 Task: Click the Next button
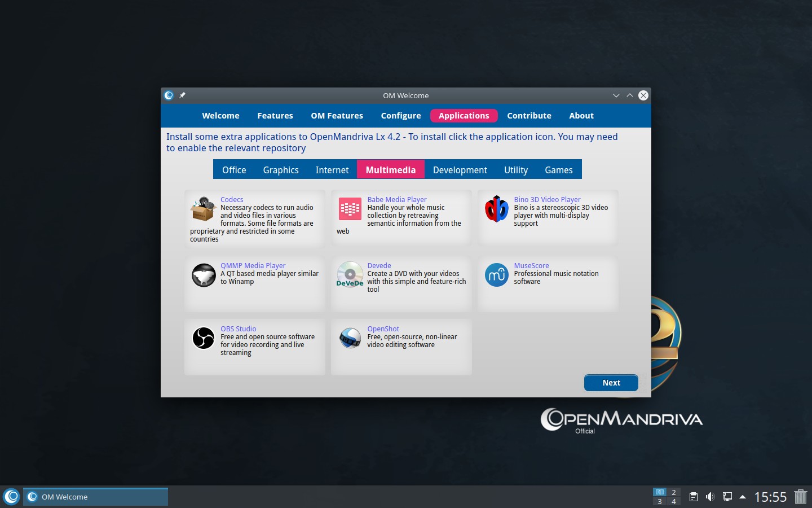611,383
